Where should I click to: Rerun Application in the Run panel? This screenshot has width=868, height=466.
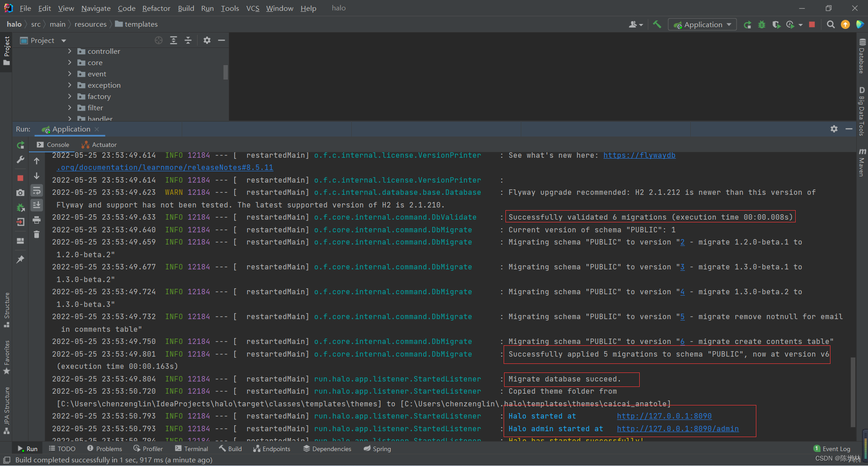pyautogui.click(x=20, y=145)
